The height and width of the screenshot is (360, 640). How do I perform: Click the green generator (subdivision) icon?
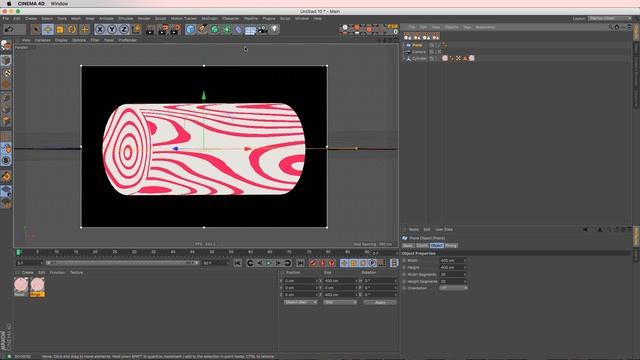tap(215, 29)
